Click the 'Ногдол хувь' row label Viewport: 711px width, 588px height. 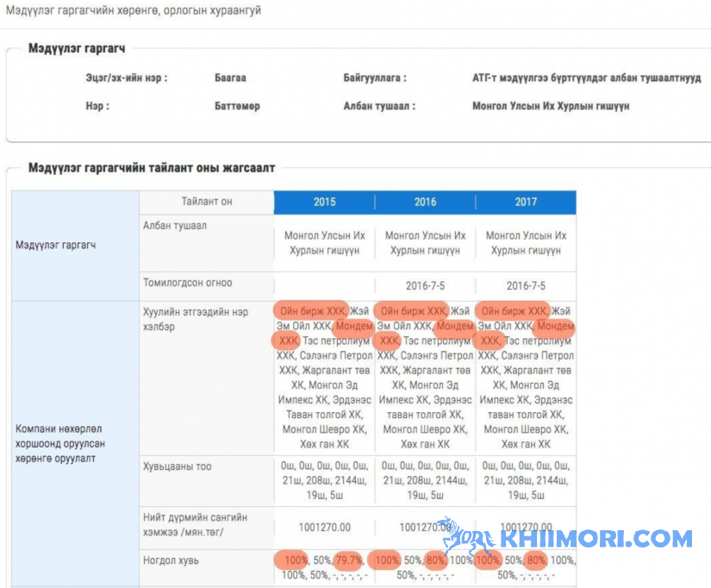pyautogui.click(x=171, y=560)
